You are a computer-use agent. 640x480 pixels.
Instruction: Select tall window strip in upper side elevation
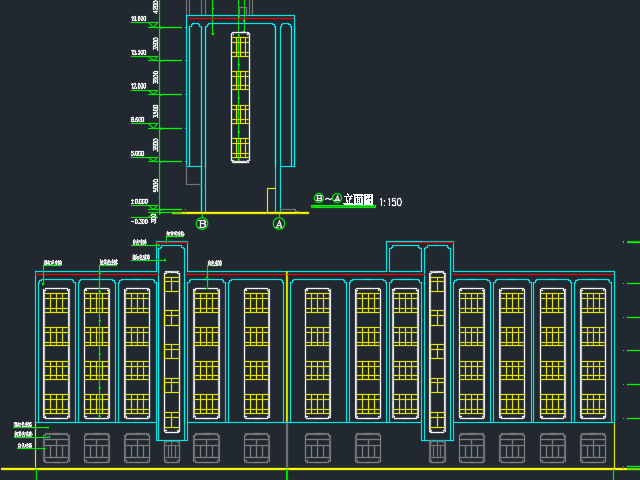click(240, 97)
